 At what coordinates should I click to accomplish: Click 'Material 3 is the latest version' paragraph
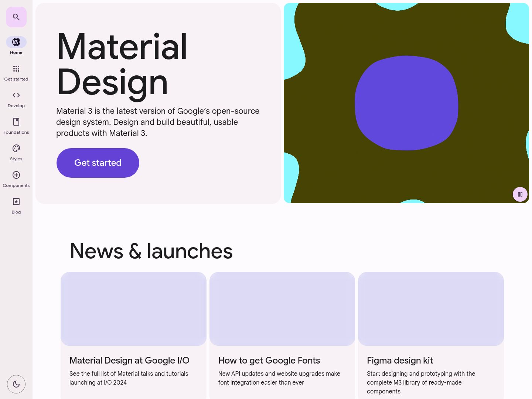pos(158,122)
